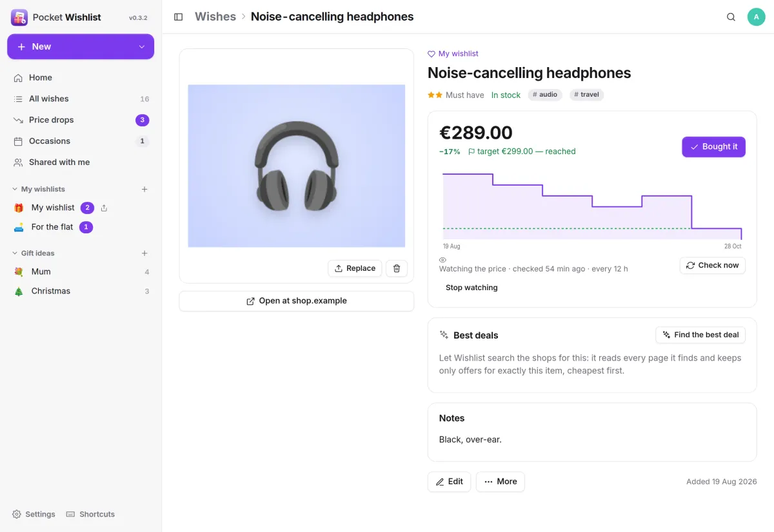The height and width of the screenshot is (532, 774).
Task: Select the audio tag
Action: [x=545, y=95]
